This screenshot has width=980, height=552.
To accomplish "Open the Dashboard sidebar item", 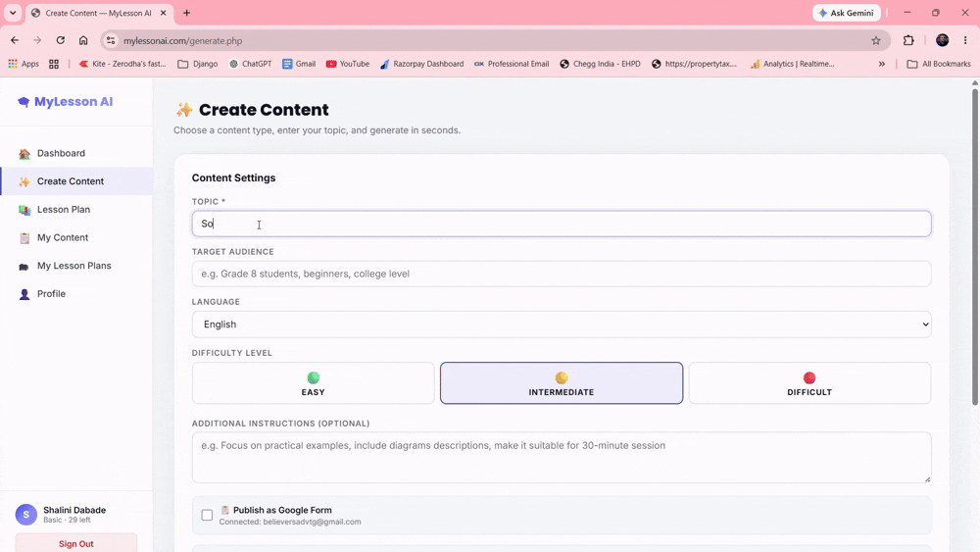I will click(76, 153).
